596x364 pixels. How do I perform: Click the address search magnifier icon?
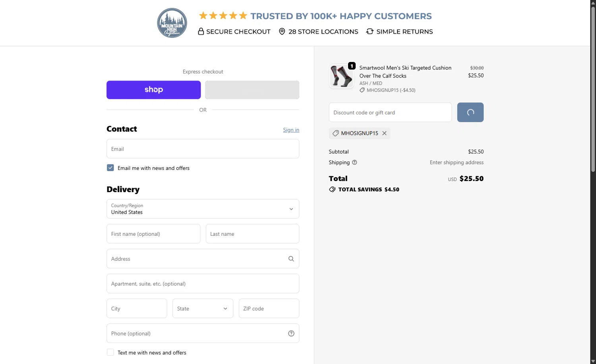(x=291, y=259)
